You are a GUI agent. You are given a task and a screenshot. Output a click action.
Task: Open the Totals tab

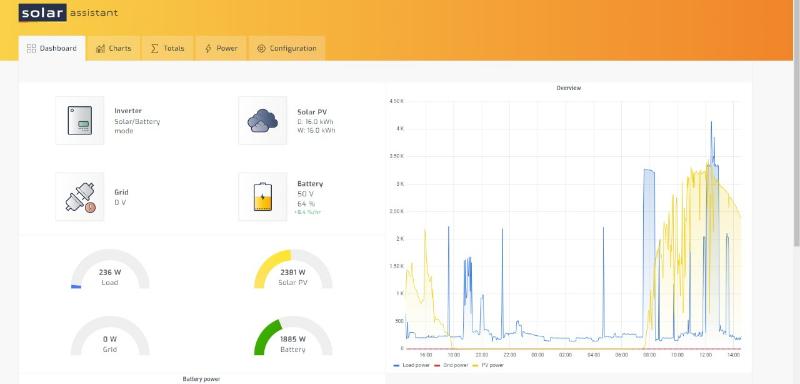coord(167,48)
